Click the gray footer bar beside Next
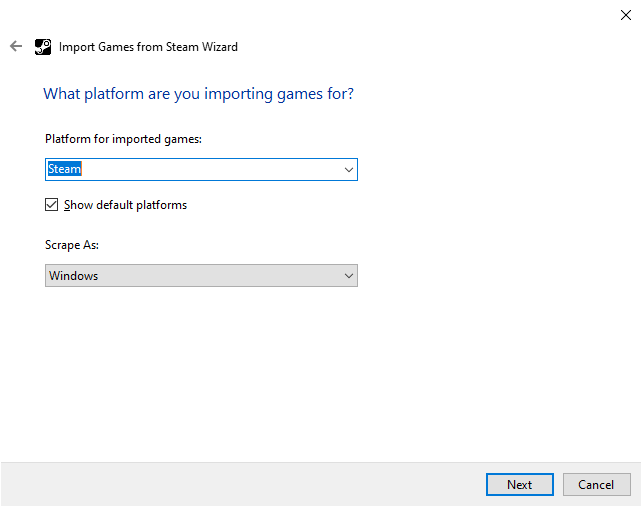Image resolution: width=642 pixels, height=507 pixels. 246,484
